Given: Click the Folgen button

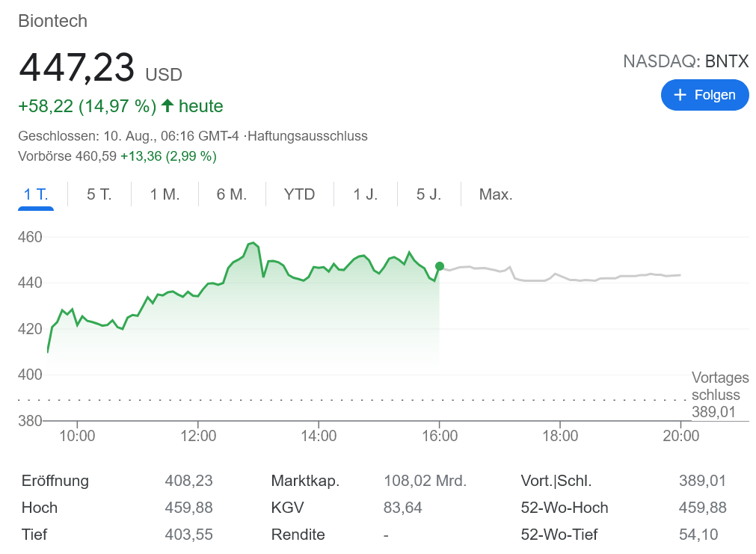Looking at the screenshot, I should [x=704, y=95].
